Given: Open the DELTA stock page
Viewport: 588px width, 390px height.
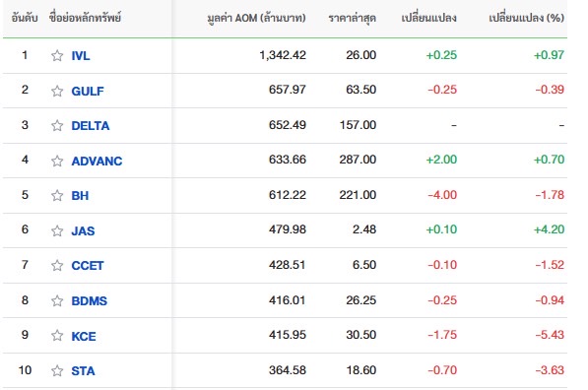Looking at the screenshot, I should click(91, 126).
